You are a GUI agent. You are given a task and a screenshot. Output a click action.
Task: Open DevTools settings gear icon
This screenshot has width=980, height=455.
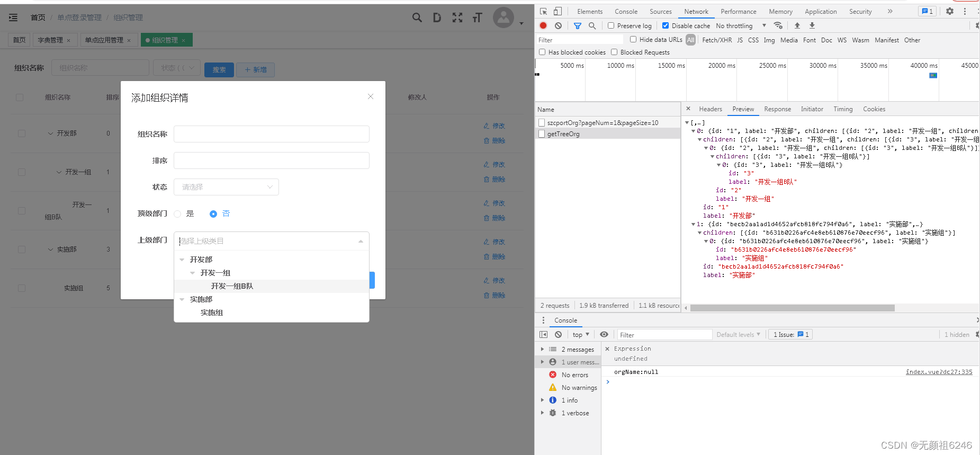click(x=950, y=11)
